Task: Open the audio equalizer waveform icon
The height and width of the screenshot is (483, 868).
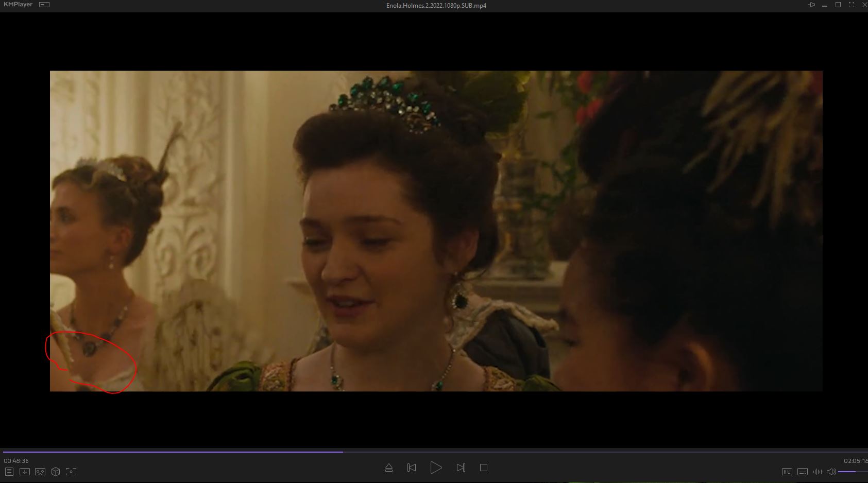Action: (818, 472)
